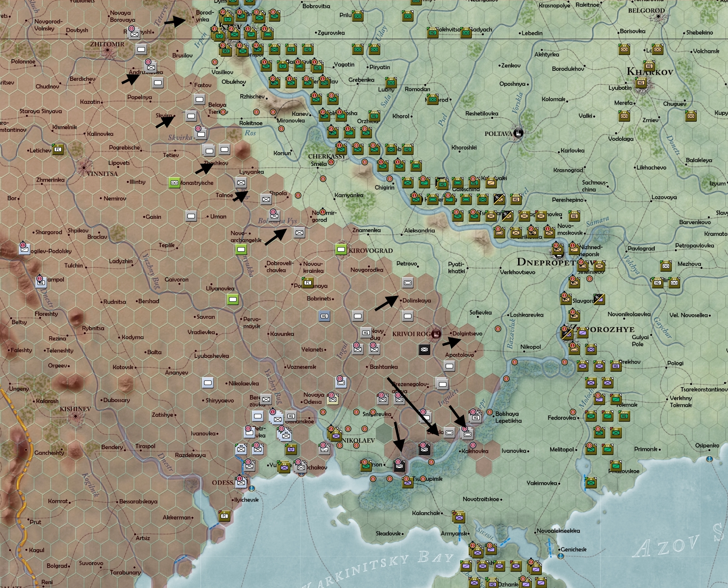Select the HQ counter at Yampol
This screenshot has width=728, height=588.
point(41,282)
